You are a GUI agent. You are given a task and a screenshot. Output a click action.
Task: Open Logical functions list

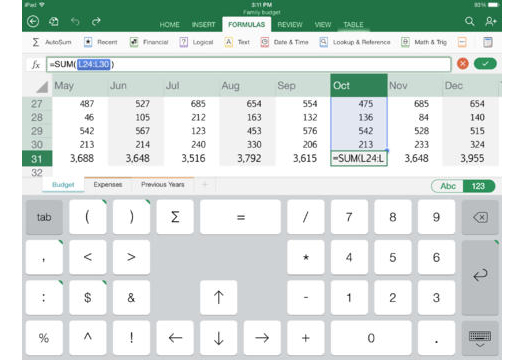(x=196, y=42)
